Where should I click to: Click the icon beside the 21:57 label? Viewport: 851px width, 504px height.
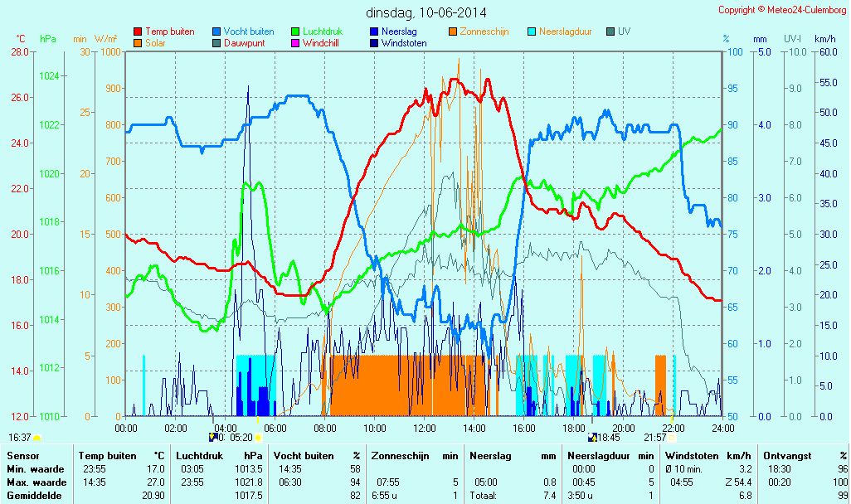pos(673,437)
